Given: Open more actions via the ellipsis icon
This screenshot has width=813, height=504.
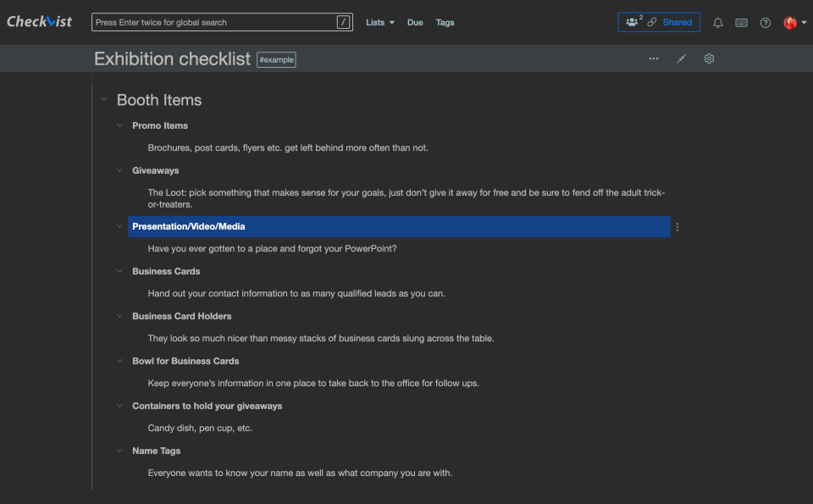Looking at the screenshot, I should tap(653, 58).
